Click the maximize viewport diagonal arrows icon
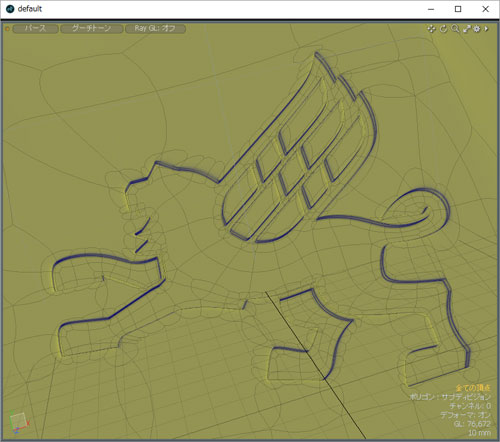This screenshot has width=500, height=442. [x=466, y=29]
